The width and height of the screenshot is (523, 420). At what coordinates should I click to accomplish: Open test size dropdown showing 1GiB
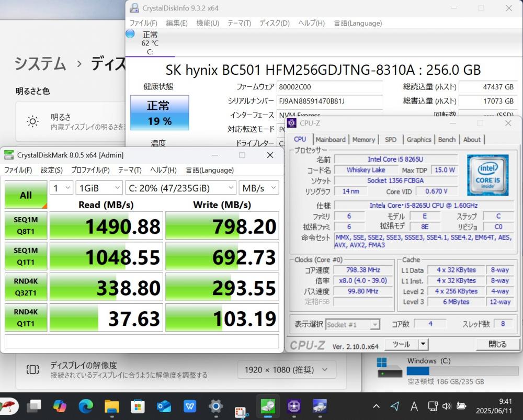[x=99, y=188]
